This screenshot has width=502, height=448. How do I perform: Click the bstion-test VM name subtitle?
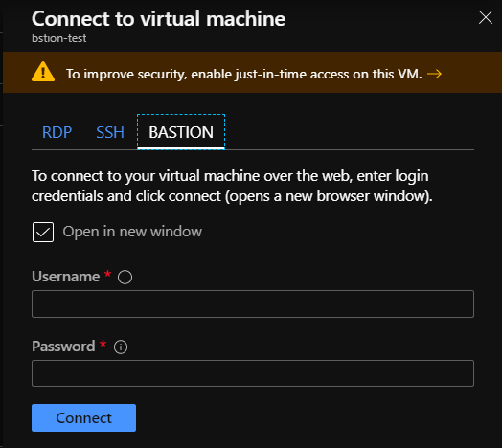pyautogui.click(x=58, y=38)
